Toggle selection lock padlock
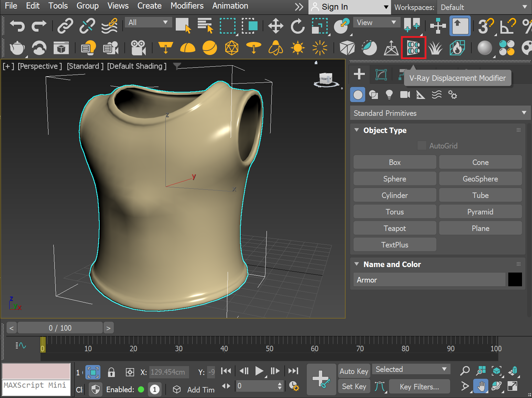 (x=111, y=372)
